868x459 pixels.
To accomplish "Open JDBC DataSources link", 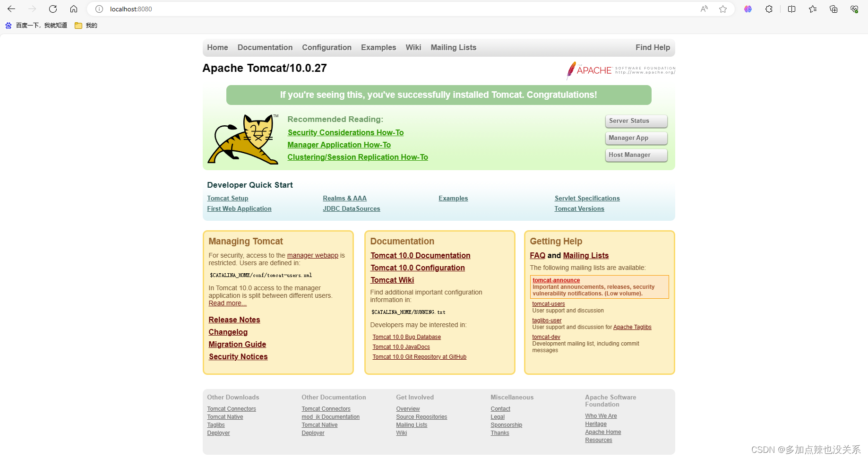I will [352, 208].
